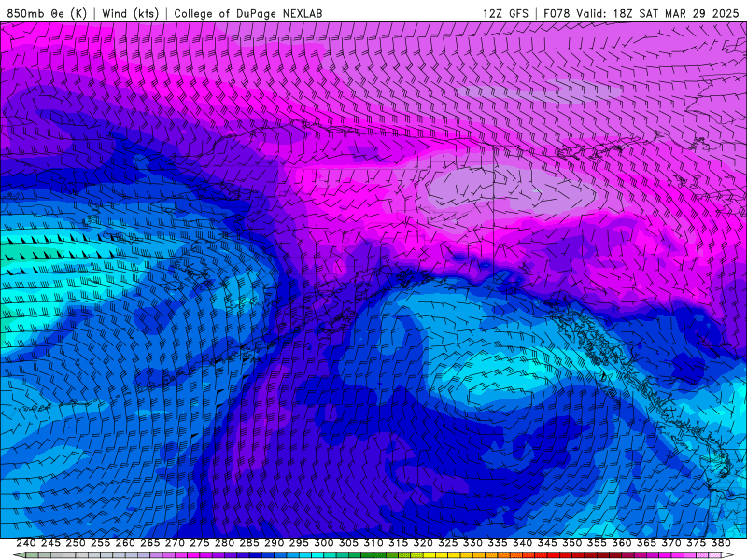The image size is (747, 560).
Task: Click the 350 legend label
Action: pyautogui.click(x=571, y=543)
